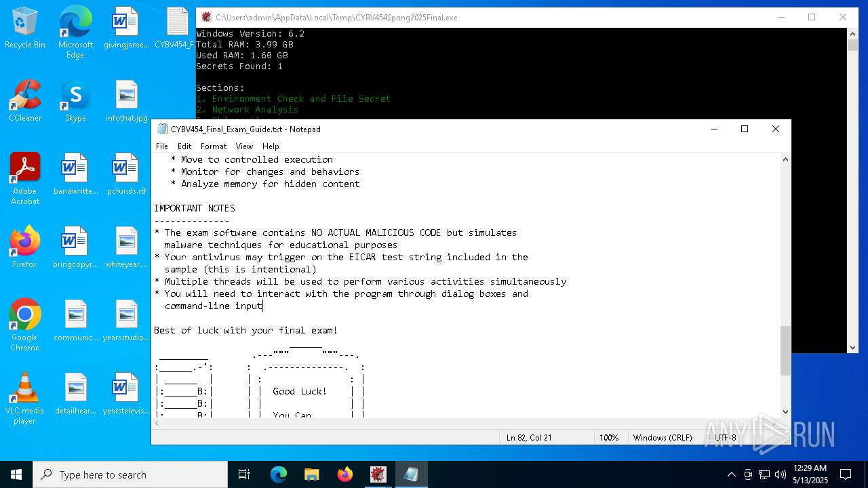Launch CCleaner from the desktop
This screenshot has height=488, width=868.
(x=25, y=101)
